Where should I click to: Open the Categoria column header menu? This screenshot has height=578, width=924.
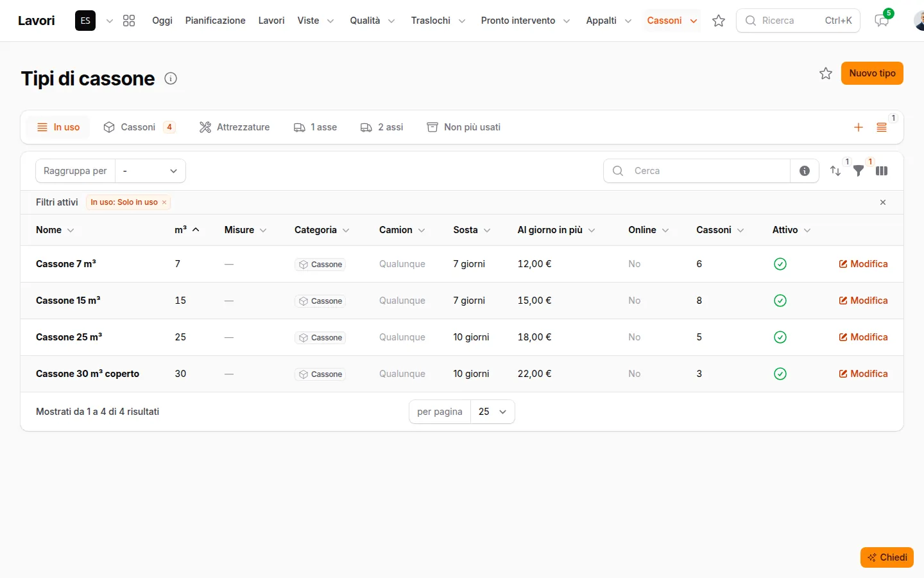click(x=321, y=230)
